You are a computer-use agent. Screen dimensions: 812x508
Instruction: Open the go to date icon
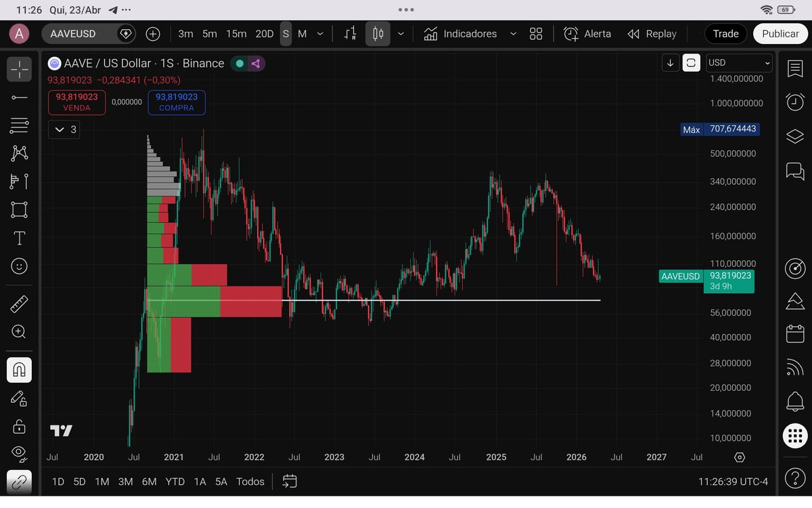click(x=290, y=482)
